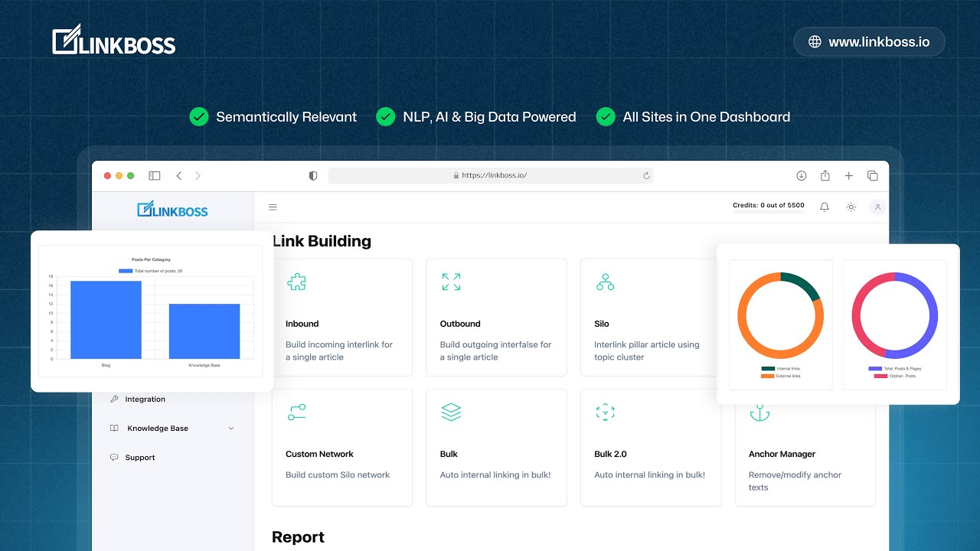Toggle the Internal links legend entry

tap(780, 369)
